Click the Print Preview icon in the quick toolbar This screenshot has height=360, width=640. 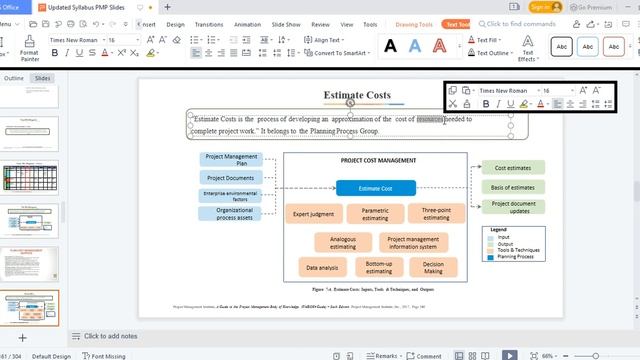tap(83, 24)
